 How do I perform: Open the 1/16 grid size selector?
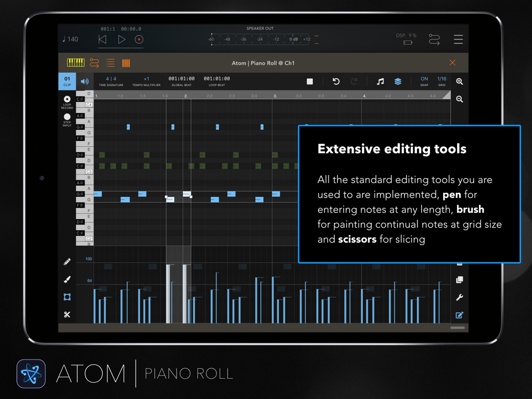(x=442, y=81)
